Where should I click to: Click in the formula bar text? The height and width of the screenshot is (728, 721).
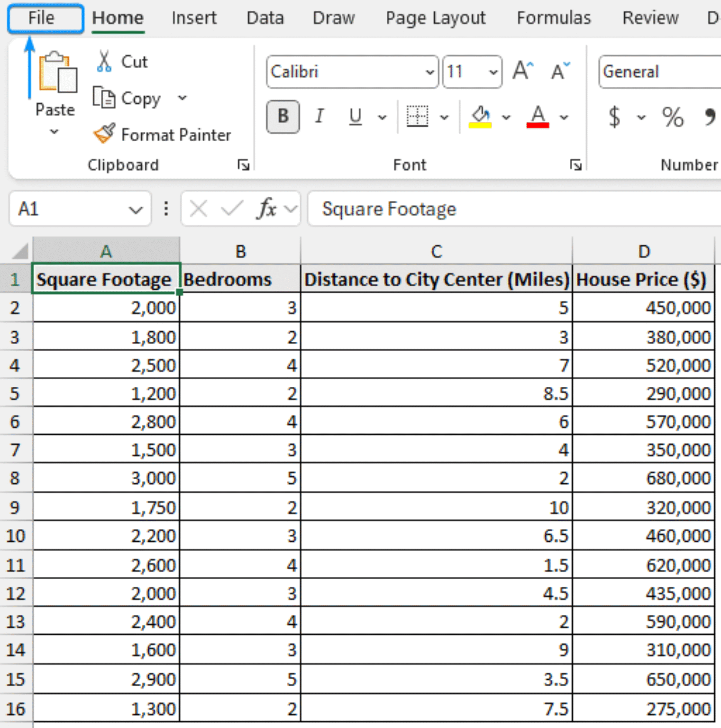514,209
